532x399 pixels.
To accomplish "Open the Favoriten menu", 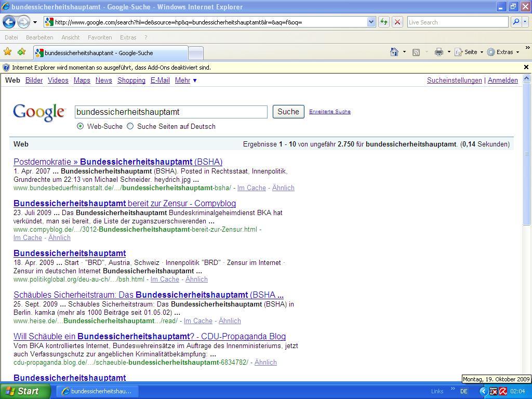I will (100, 37).
